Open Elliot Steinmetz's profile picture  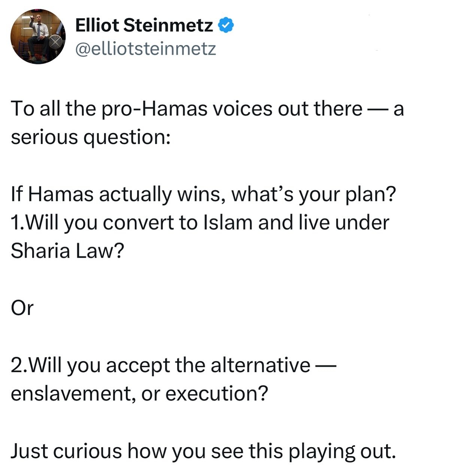pos(38,36)
